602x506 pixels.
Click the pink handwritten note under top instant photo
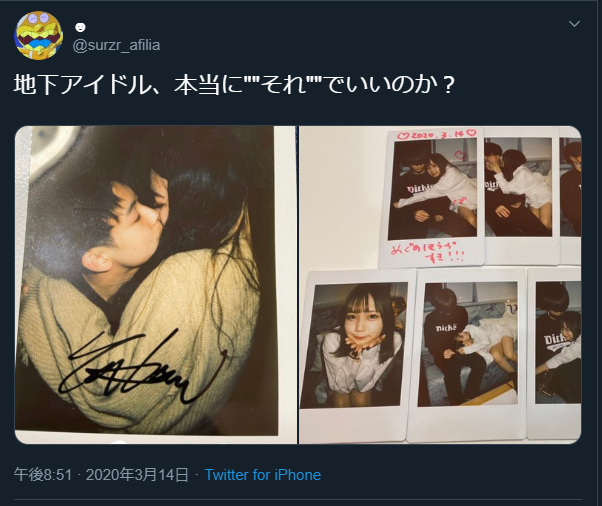428,252
